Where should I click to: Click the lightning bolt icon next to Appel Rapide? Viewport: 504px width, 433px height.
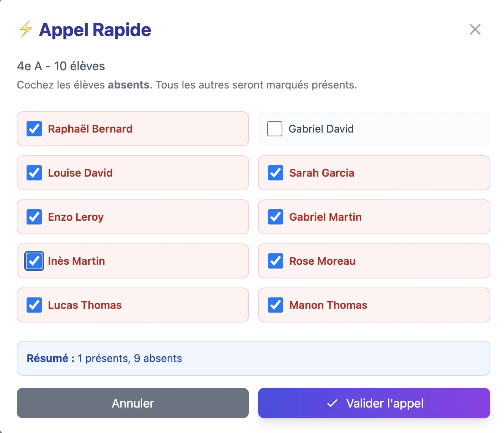tap(25, 30)
